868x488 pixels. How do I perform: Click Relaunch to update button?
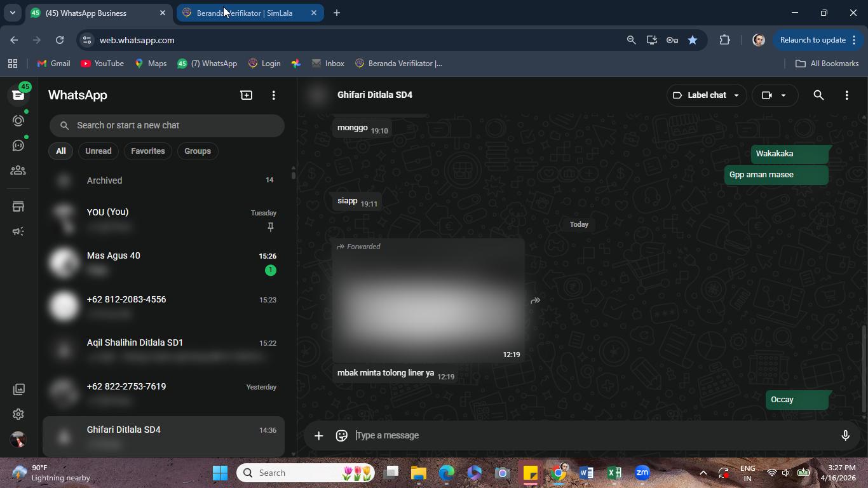tap(813, 40)
